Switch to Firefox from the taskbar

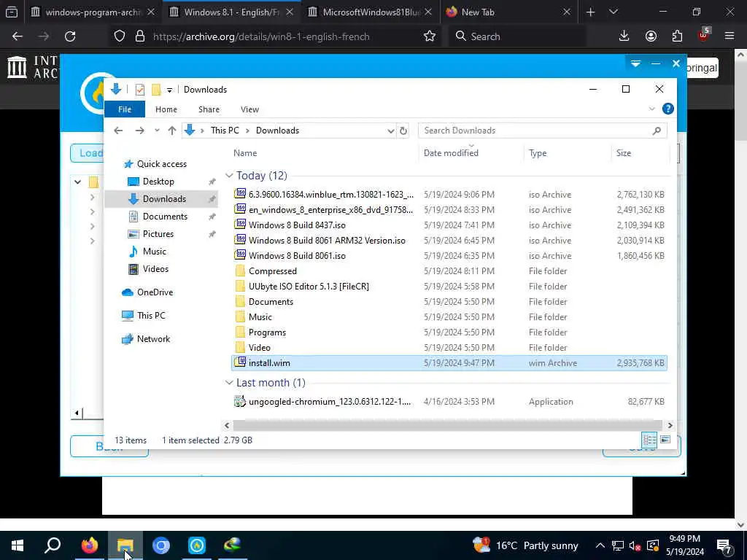pos(89,545)
